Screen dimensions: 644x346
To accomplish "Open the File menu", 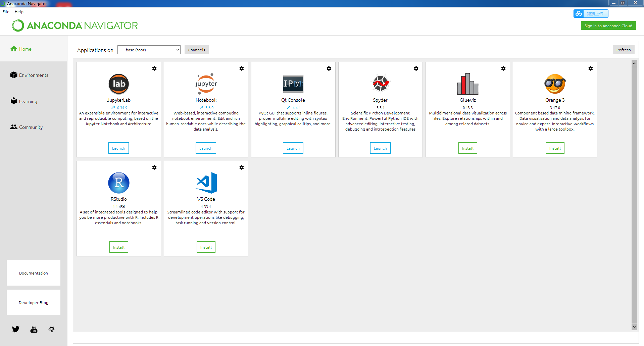I will pyautogui.click(x=6, y=12).
